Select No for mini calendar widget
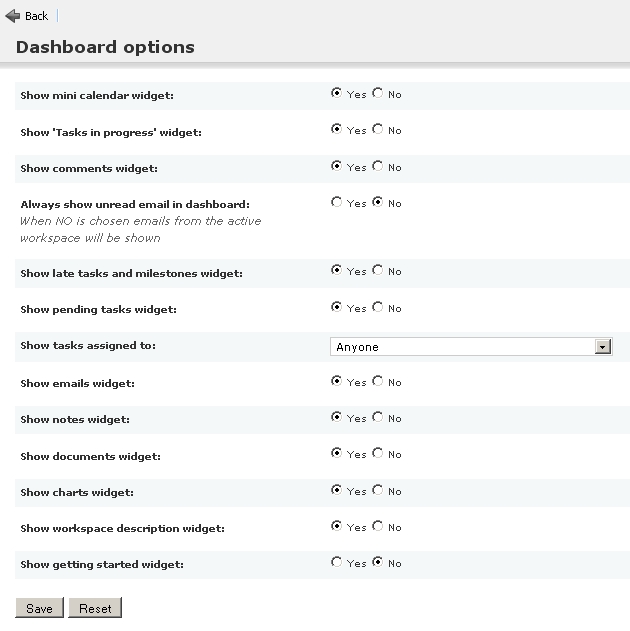This screenshot has height=631, width=630. coord(377,93)
